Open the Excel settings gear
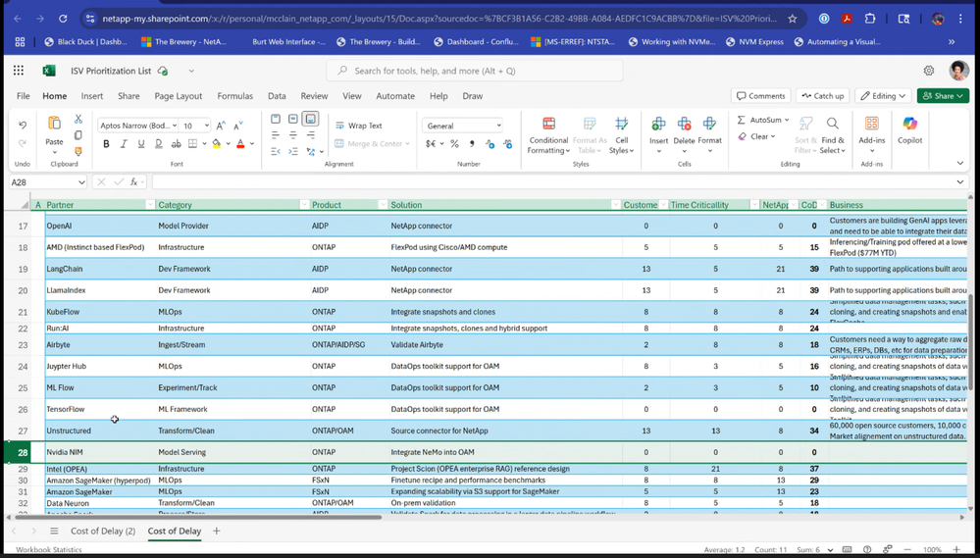 (929, 71)
